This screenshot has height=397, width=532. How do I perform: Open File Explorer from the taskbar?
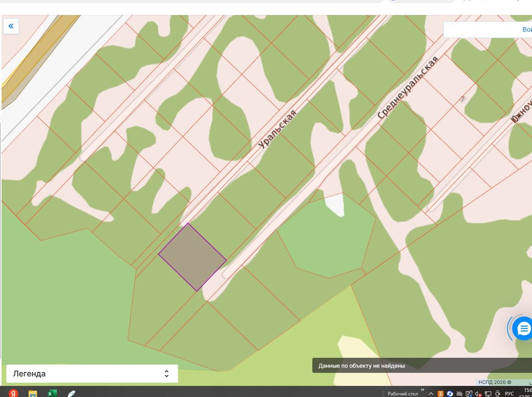33,393
